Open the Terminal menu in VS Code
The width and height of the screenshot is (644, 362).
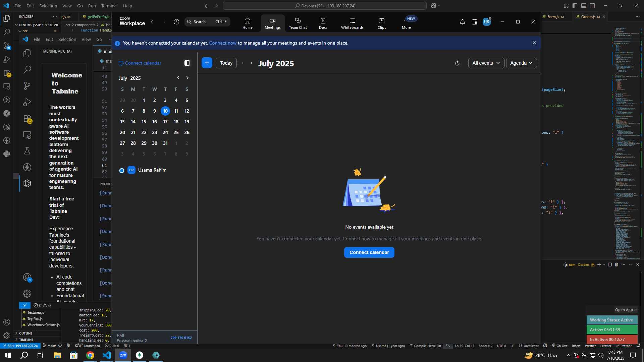[109, 6]
